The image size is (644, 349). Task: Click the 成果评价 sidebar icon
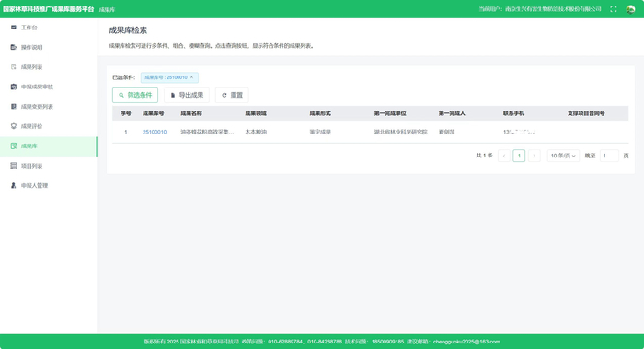(x=14, y=126)
